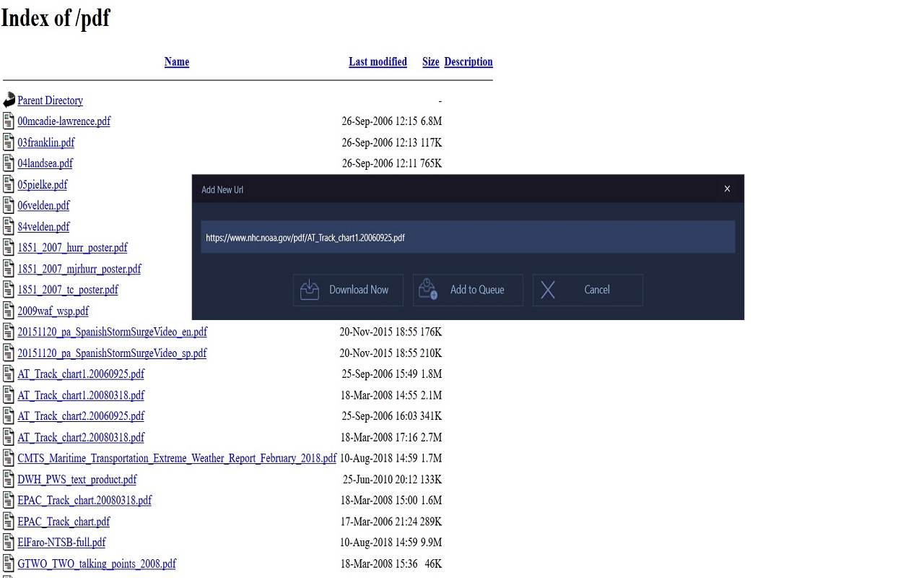
Task: Open EPAC_Track_chart.pdf link
Action: click(64, 522)
